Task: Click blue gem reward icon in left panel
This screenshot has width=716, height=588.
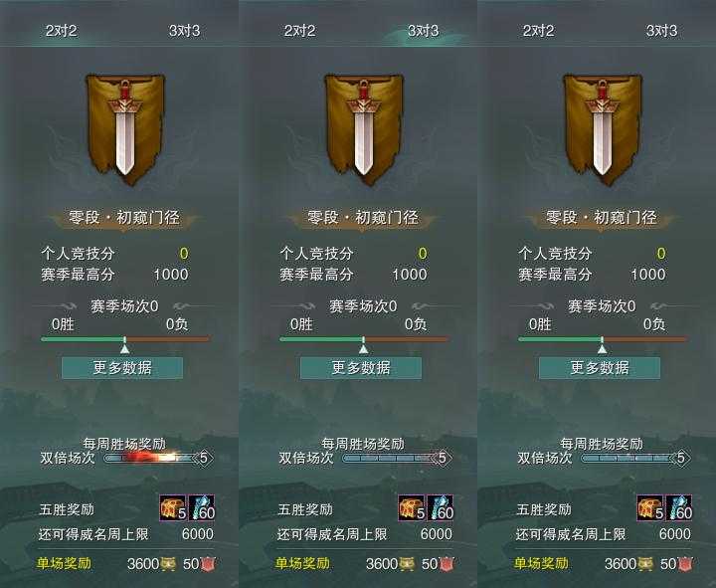Action: click(201, 508)
